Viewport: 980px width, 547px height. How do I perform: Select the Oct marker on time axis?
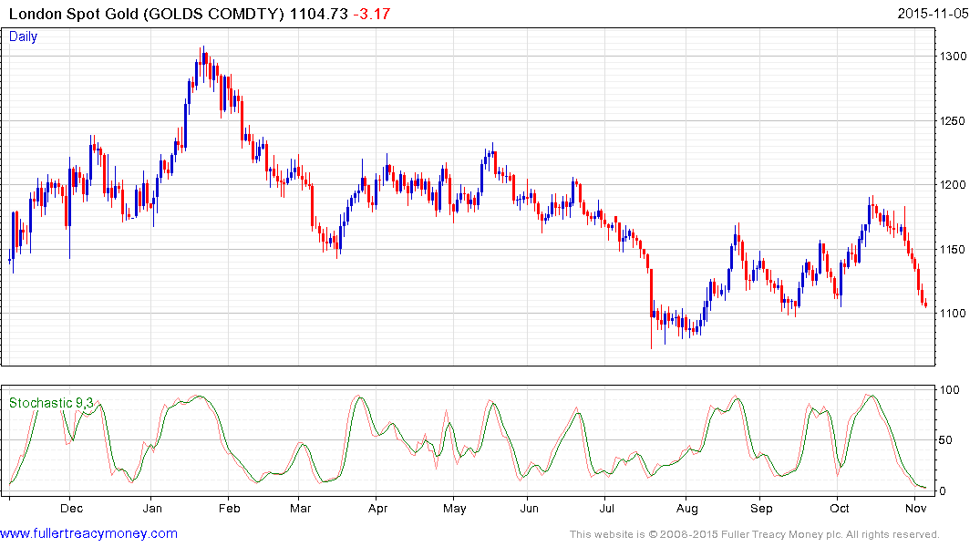click(840, 508)
